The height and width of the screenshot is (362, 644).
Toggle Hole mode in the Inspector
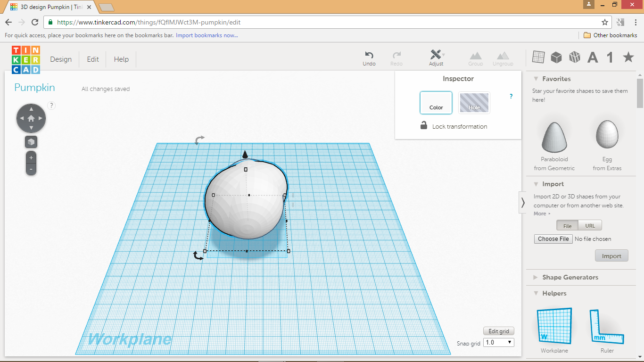point(474,102)
